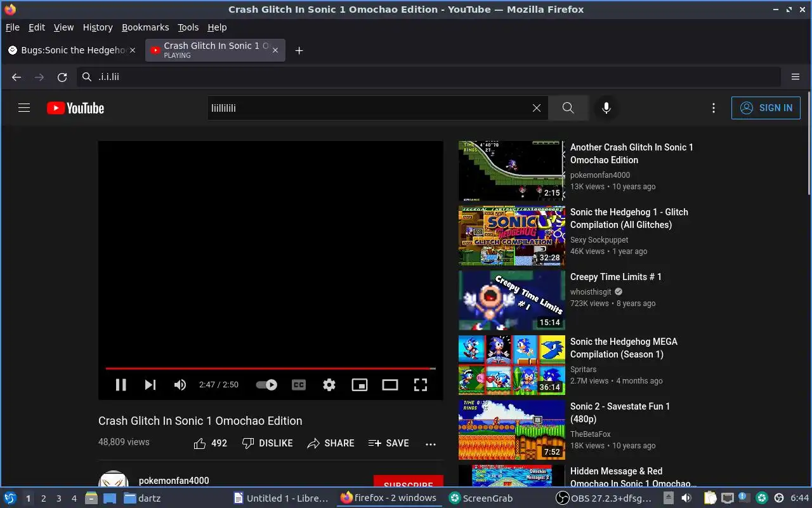Open Sonic the Hedgehog 1 Glitch Compilation title
The height and width of the screenshot is (508, 812).
click(x=629, y=218)
